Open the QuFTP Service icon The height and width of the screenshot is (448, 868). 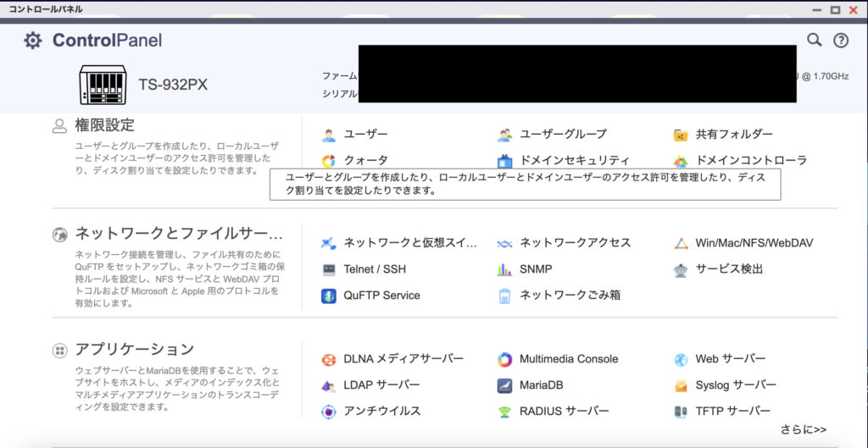[x=329, y=296]
